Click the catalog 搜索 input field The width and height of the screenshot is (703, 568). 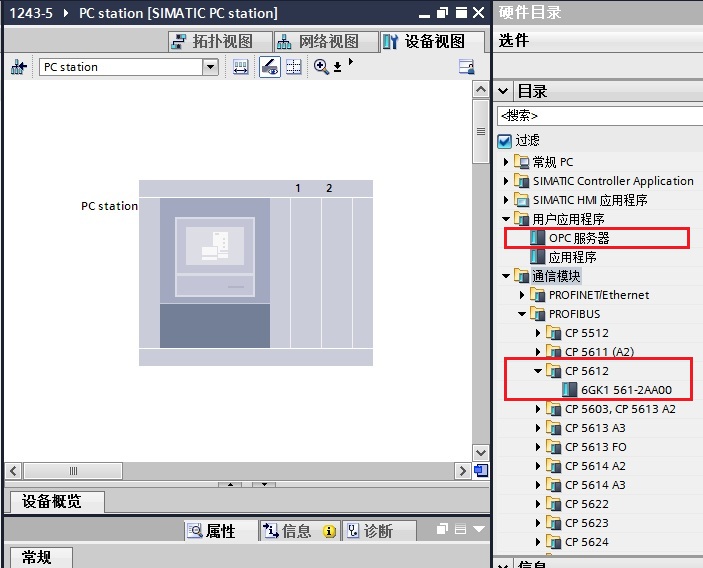(600, 116)
